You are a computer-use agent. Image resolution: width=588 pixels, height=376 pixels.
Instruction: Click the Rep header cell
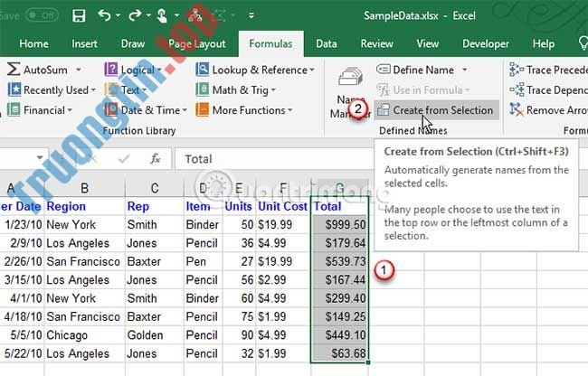pos(155,206)
